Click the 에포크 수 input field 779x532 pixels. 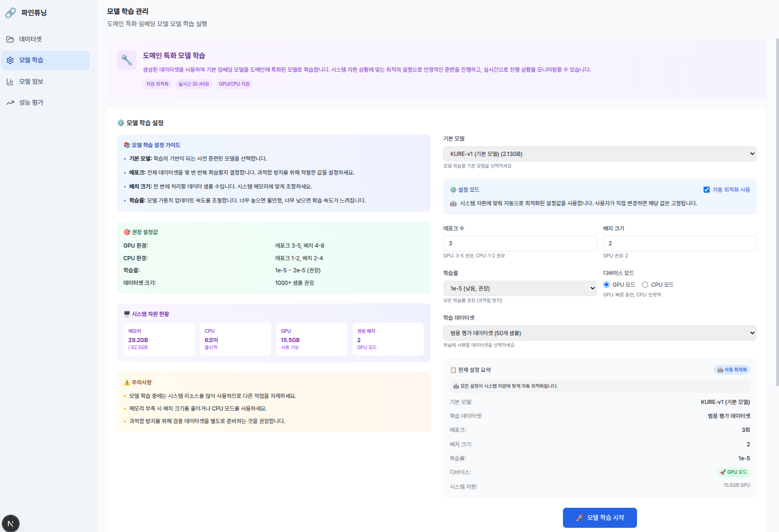pos(519,243)
